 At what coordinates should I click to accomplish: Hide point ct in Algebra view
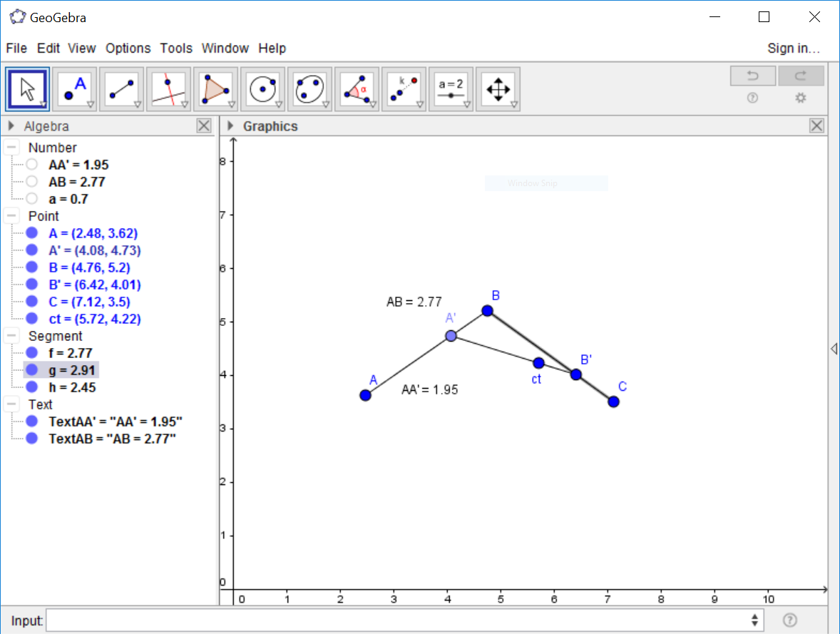(31, 319)
